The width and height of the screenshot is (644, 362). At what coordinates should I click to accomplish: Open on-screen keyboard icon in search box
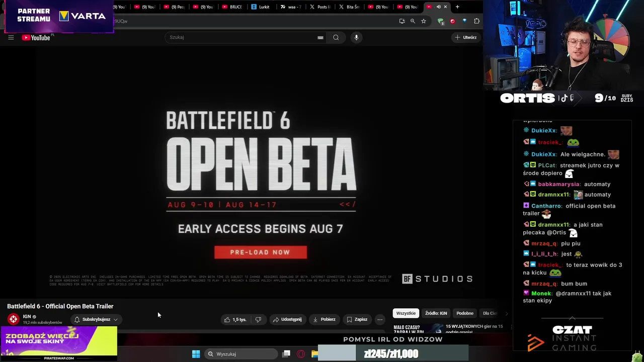click(320, 37)
